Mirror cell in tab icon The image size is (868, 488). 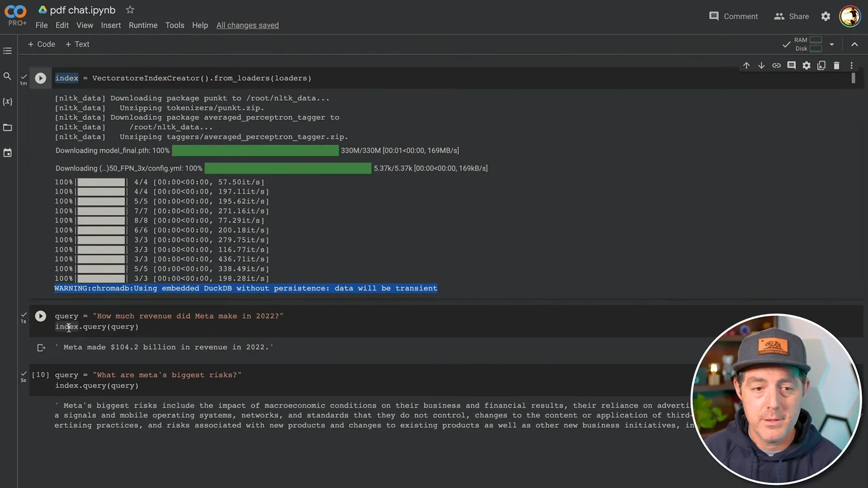[x=821, y=66]
